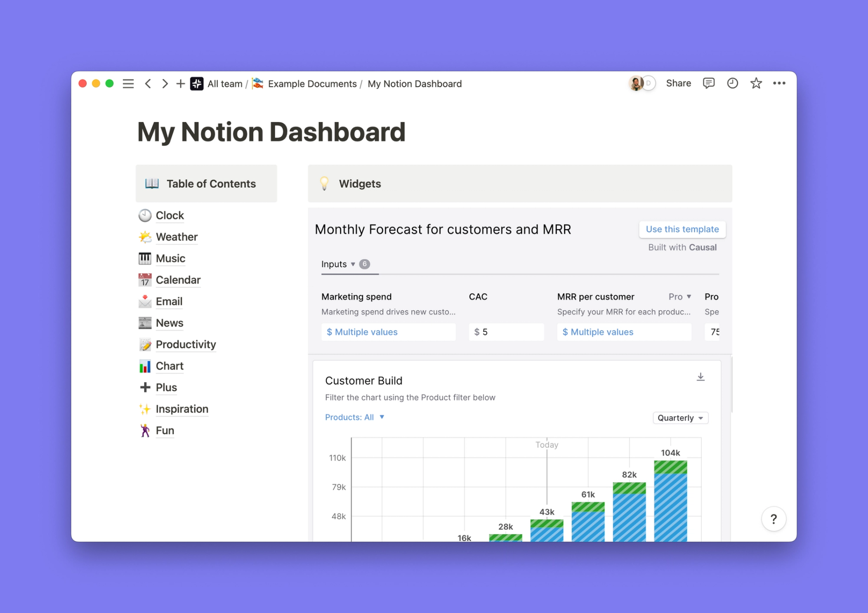The width and height of the screenshot is (868, 613).
Task: Open the Email page link
Action: (x=169, y=301)
